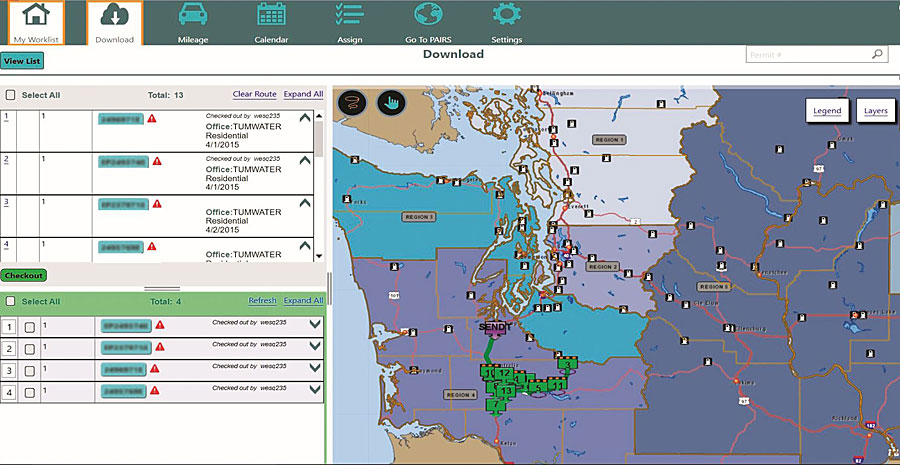Click the green Checkout button
The height and width of the screenshot is (465, 900).
pyautogui.click(x=24, y=276)
